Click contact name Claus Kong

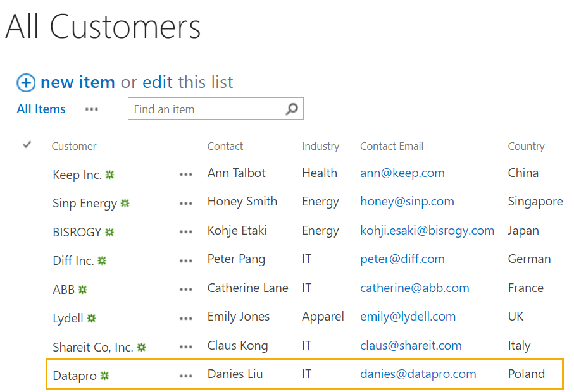237,346
